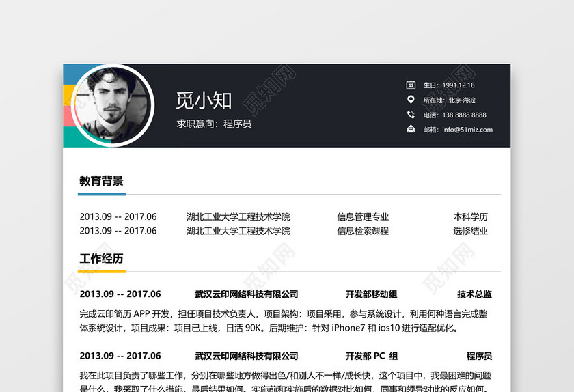Click the 工作经历 section heading
Screen dimensions: 574x392
tap(101, 258)
